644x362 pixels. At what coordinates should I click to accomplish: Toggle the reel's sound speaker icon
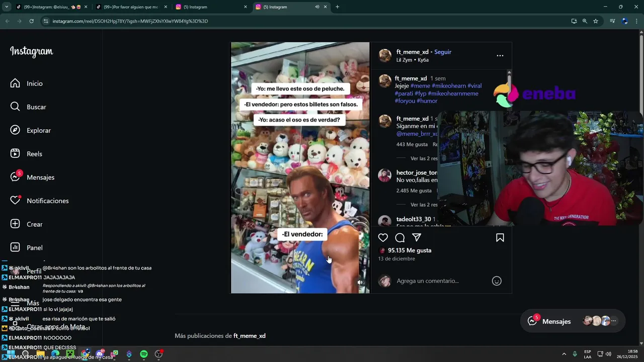pos(360,283)
